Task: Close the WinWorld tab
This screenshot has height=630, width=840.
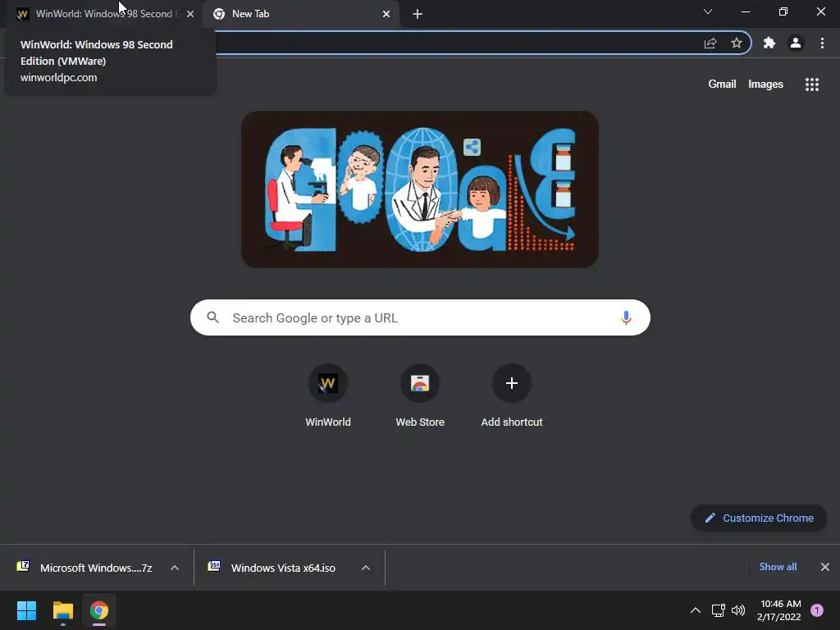Action: point(190,14)
